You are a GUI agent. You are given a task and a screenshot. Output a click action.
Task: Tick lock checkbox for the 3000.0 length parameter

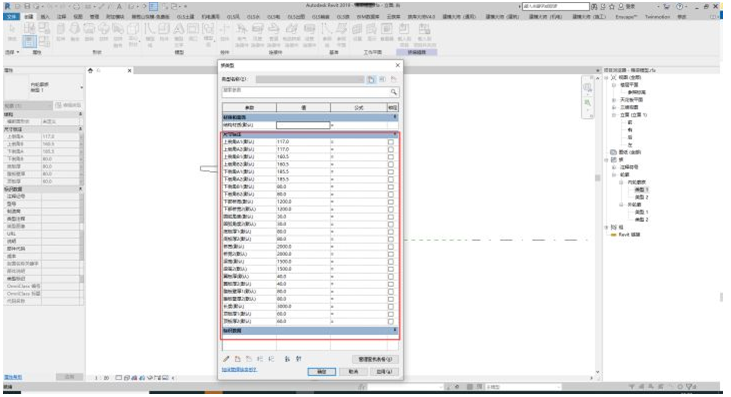click(391, 306)
